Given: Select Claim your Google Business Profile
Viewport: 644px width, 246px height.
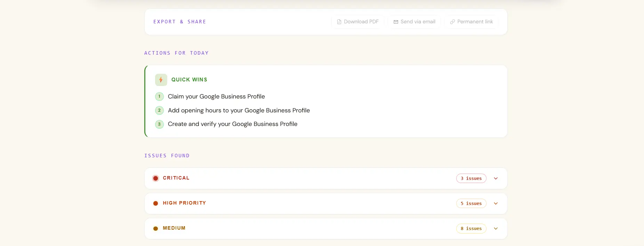Looking at the screenshot, I should pyautogui.click(x=216, y=96).
